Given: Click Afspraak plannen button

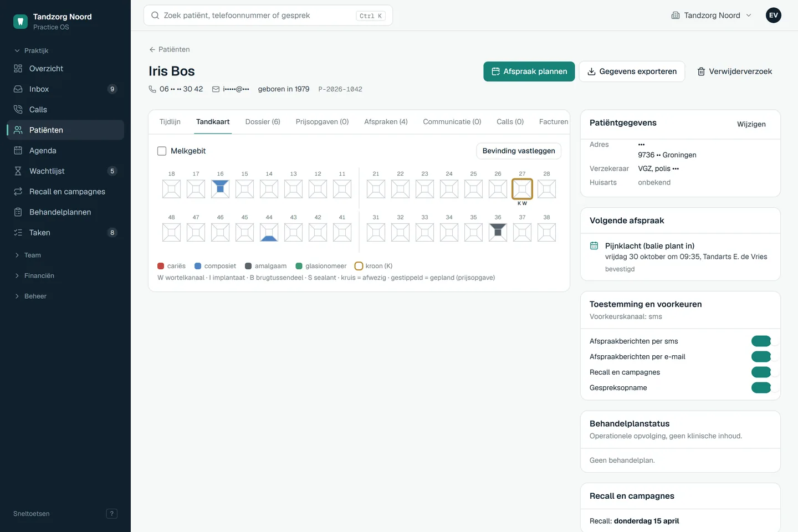Looking at the screenshot, I should 529,71.
